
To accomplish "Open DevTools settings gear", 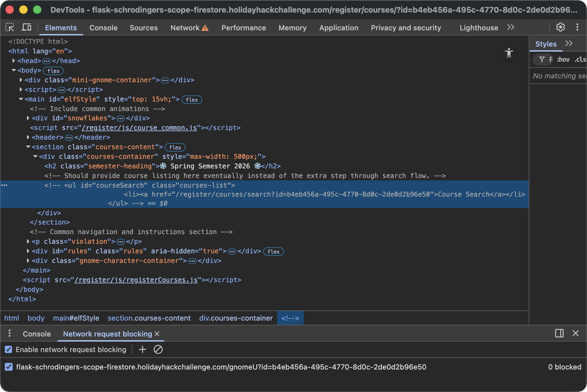I will (560, 27).
